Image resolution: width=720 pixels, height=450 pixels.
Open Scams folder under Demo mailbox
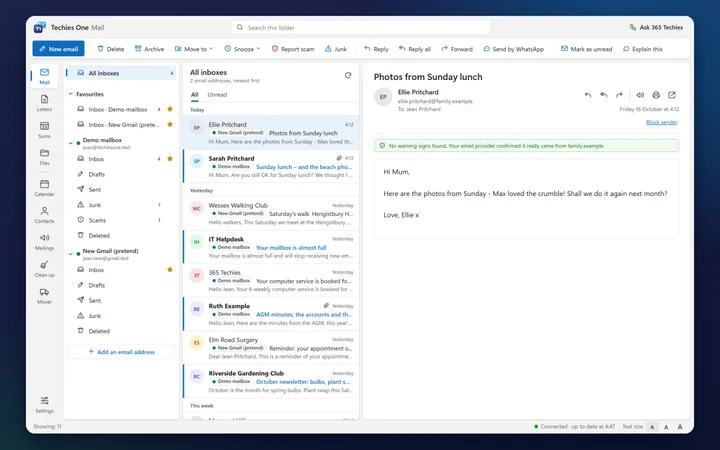pos(121,220)
